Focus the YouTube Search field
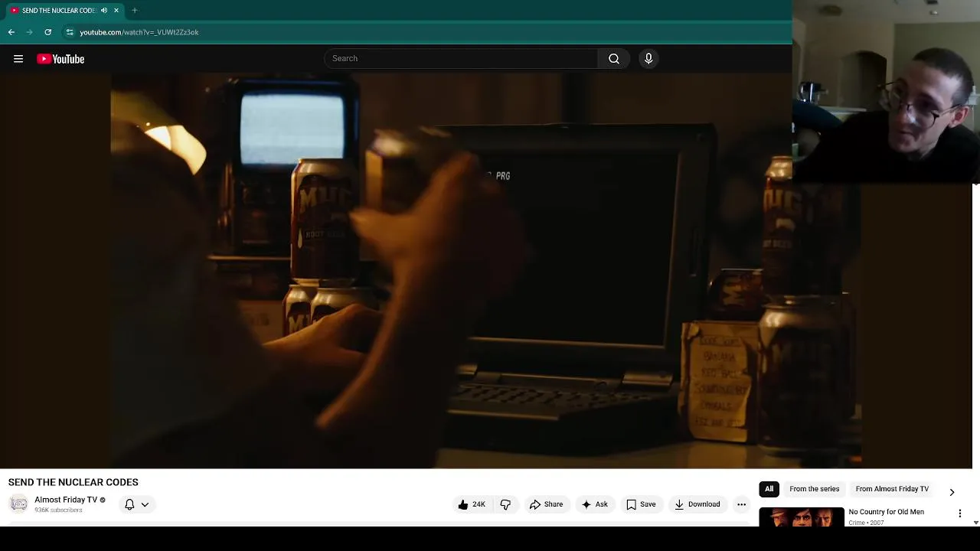The width and height of the screenshot is (980, 551). (461, 58)
